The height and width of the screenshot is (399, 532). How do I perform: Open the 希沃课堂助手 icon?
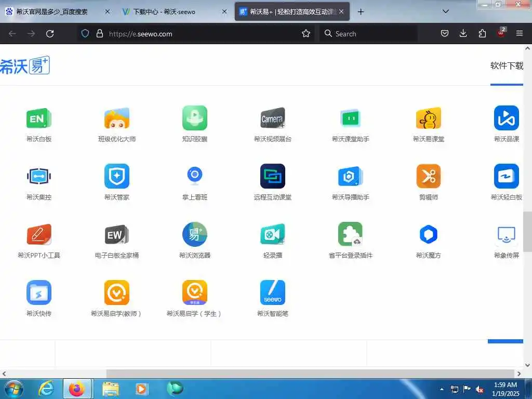[351, 118]
